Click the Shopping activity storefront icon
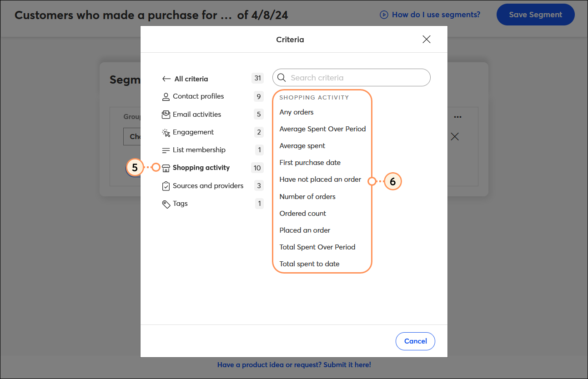Screen dimensions: 588x379 click(x=166, y=168)
